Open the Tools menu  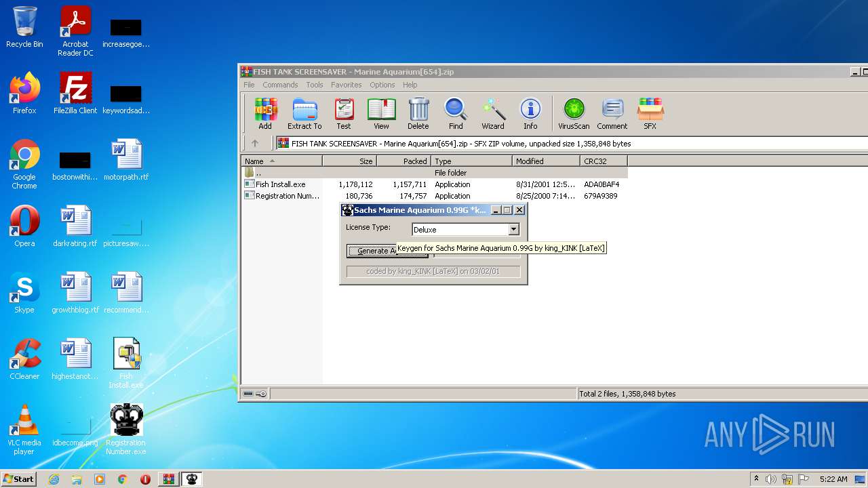point(315,85)
